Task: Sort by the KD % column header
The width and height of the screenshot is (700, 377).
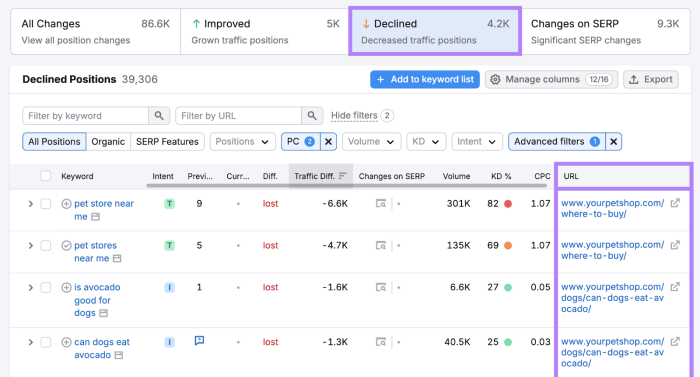Action: pyautogui.click(x=501, y=176)
